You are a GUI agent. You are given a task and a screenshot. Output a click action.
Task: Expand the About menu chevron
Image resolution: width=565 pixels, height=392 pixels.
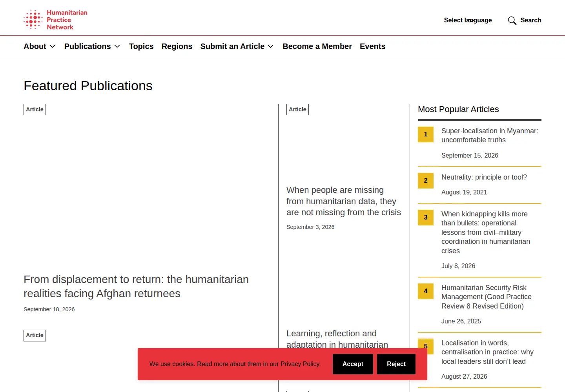point(53,46)
